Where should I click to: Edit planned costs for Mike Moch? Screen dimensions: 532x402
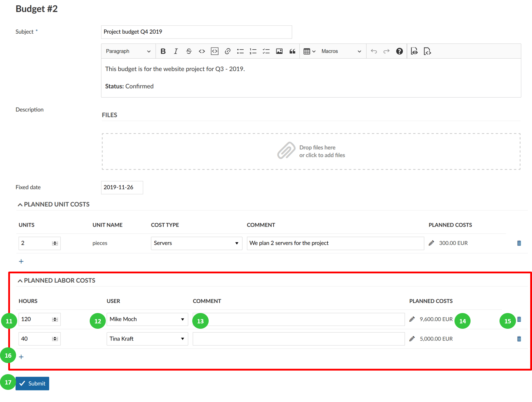pyautogui.click(x=412, y=319)
